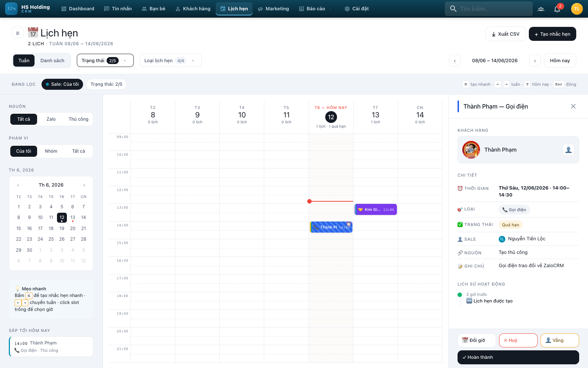Select scope Nhóm

[51, 151]
